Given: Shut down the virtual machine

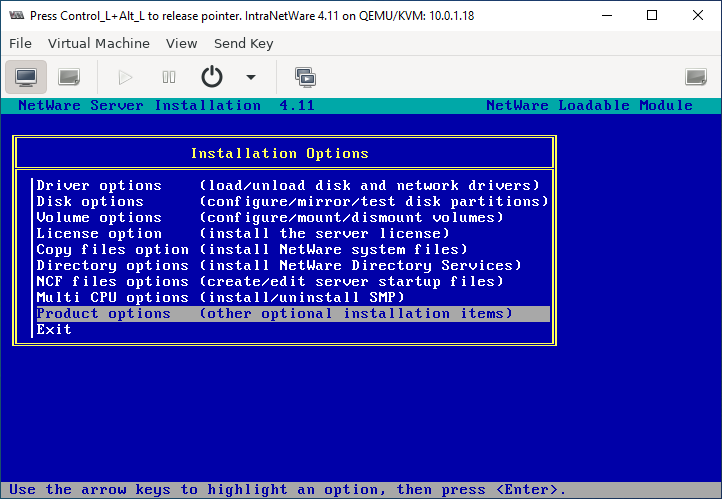Looking at the screenshot, I should click(212, 77).
